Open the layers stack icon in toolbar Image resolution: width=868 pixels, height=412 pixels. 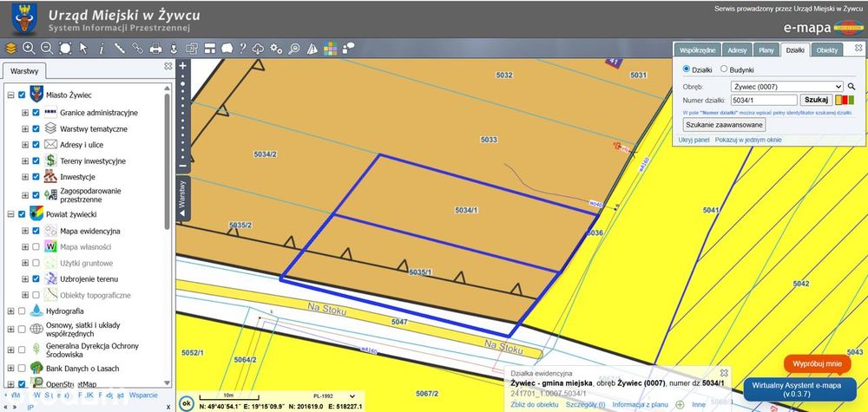pos(10,48)
